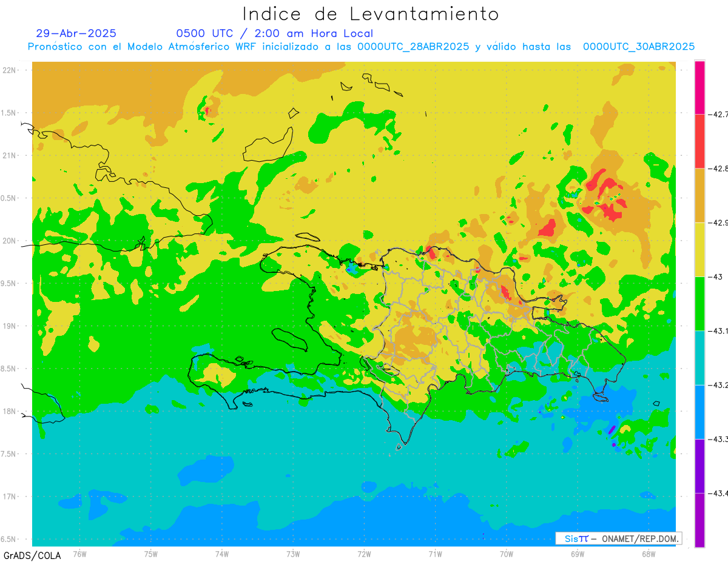Image resolution: width=728 pixels, height=562 pixels.
Task: Click the date '29-Abr-2025'
Action: click(x=76, y=33)
